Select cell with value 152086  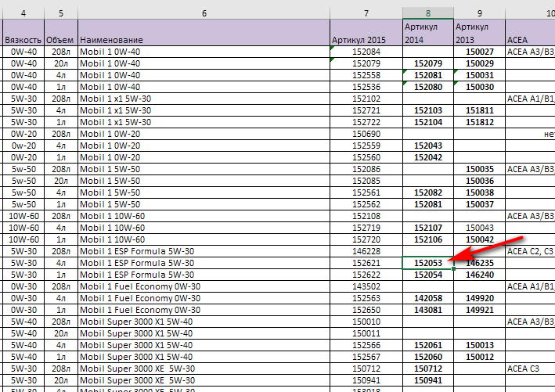[366, 169]
